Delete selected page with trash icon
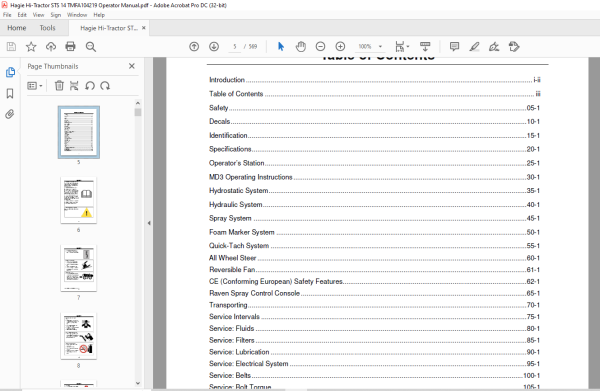This screenshot has width=600, height=391. click(59, 86)
